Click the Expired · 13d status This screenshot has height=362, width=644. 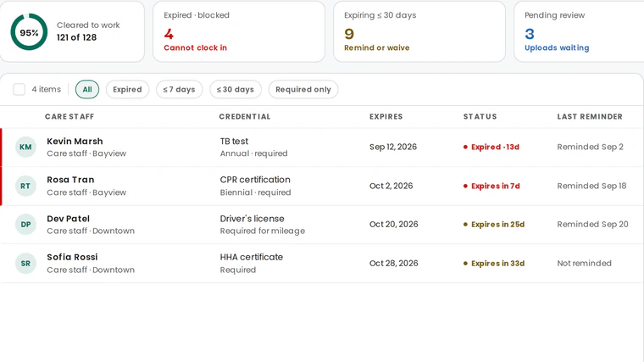491,148
